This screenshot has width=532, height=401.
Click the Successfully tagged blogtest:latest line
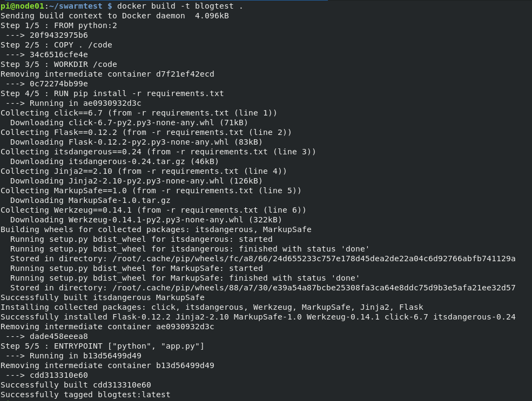85,395
